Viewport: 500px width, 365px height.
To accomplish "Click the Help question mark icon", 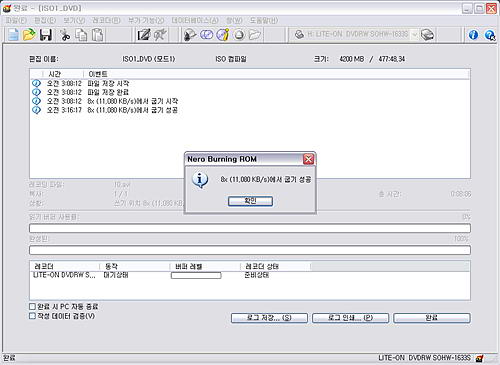I will (x=490, y=35).
